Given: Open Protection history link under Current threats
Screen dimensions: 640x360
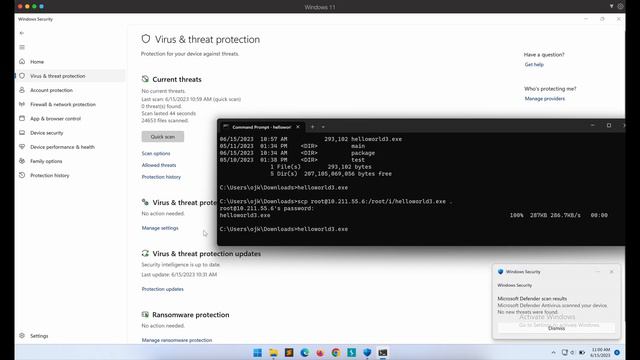Looking at the screenshot, I should (x=161, y=177).
